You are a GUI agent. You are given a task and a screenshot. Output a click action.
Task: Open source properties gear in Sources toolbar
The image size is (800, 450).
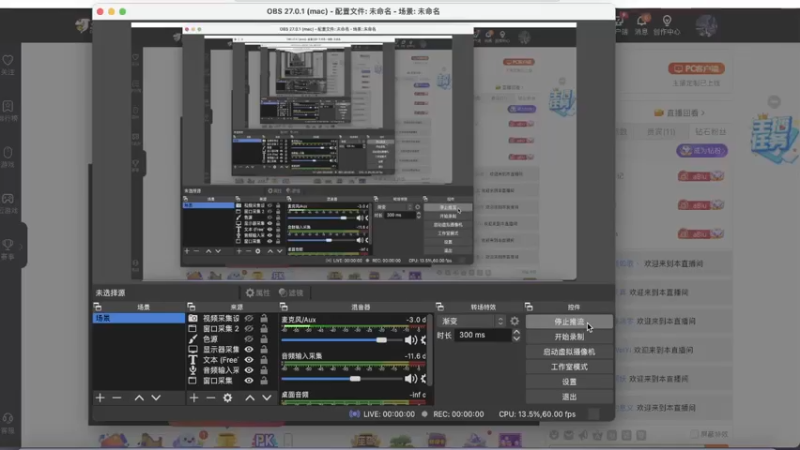coord(228,397)
